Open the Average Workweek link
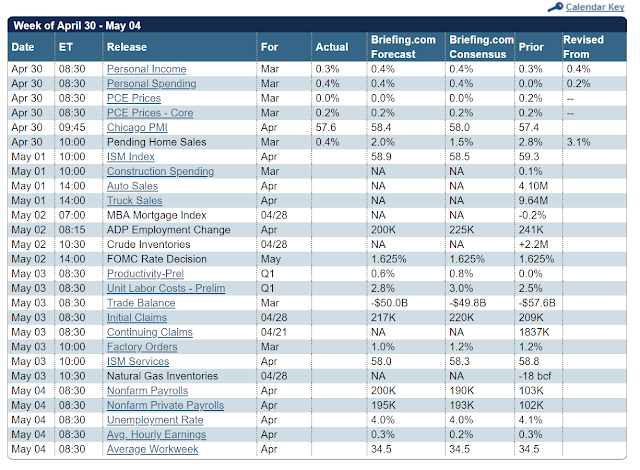This screenshot has width=640, height=470. point(153,450)
